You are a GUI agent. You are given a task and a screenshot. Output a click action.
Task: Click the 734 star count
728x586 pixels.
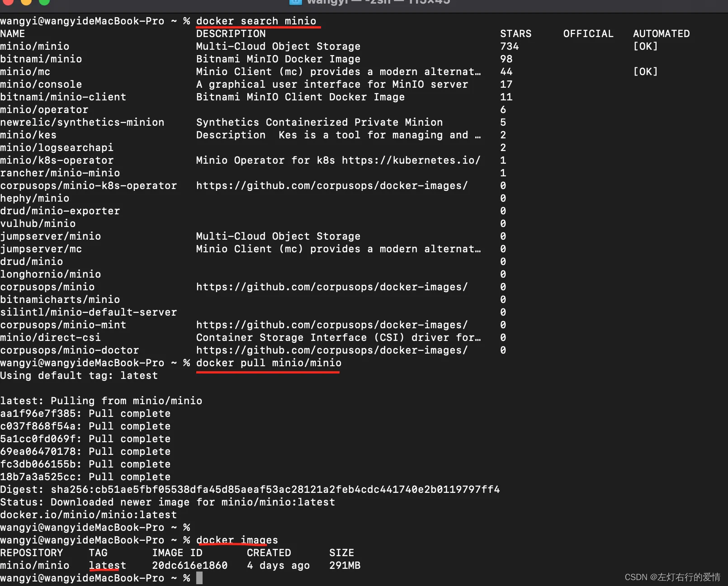509,46
